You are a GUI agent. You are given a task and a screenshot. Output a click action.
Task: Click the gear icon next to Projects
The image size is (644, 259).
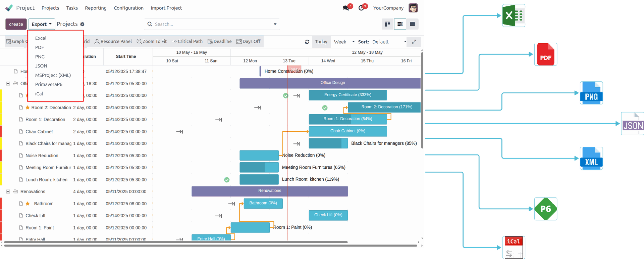point(82,24)
